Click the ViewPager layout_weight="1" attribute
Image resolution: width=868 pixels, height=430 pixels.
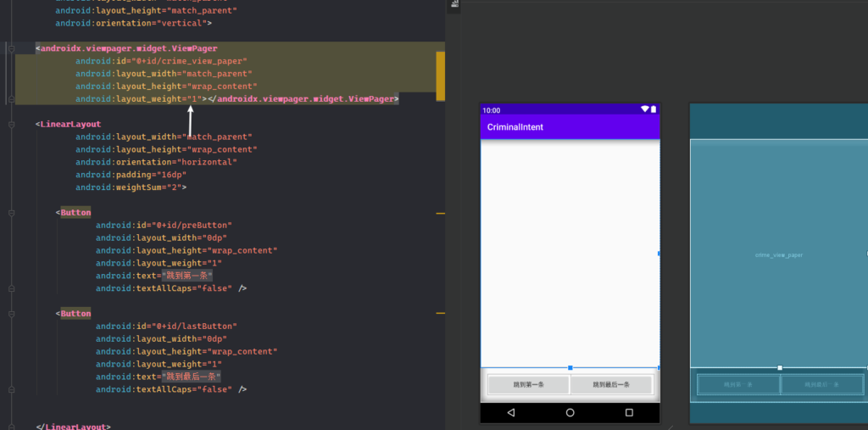(138, 99)
